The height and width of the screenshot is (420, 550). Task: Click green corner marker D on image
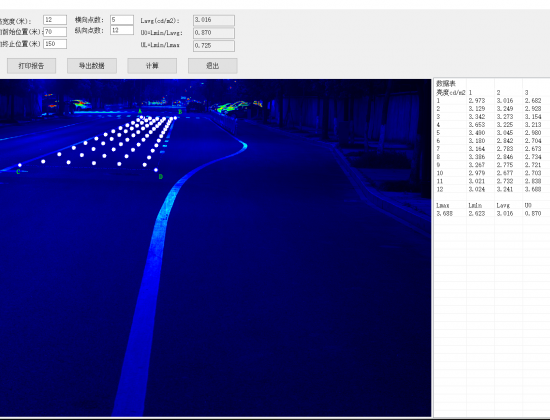(x=161, y=176)
